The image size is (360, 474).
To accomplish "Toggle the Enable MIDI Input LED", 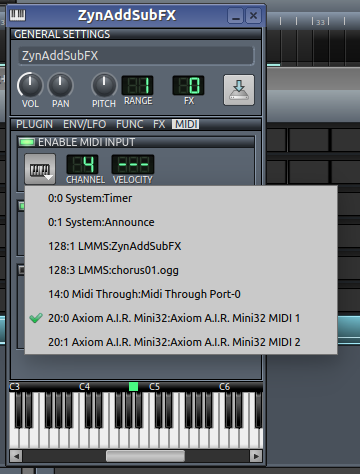I will [x=27, y=142].
